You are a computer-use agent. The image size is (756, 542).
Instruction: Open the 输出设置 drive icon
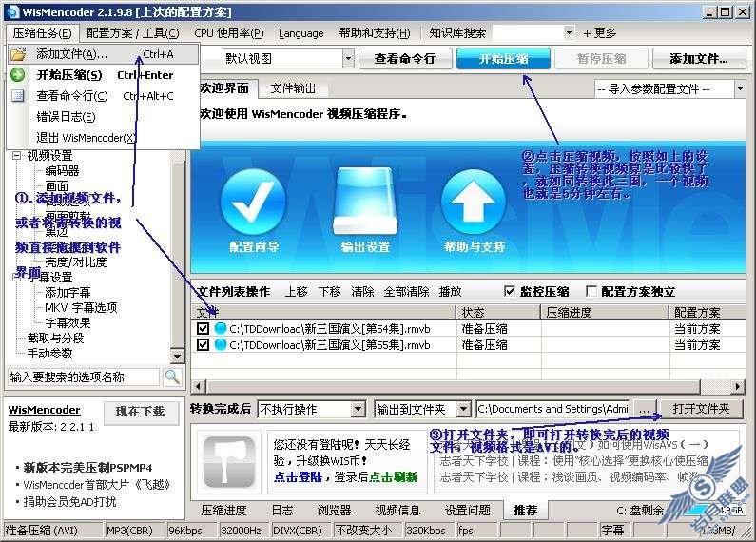tap(365, 200)
